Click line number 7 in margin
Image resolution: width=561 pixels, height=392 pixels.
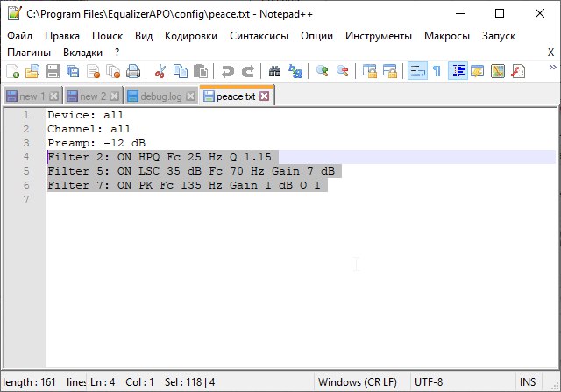point(26,199)
